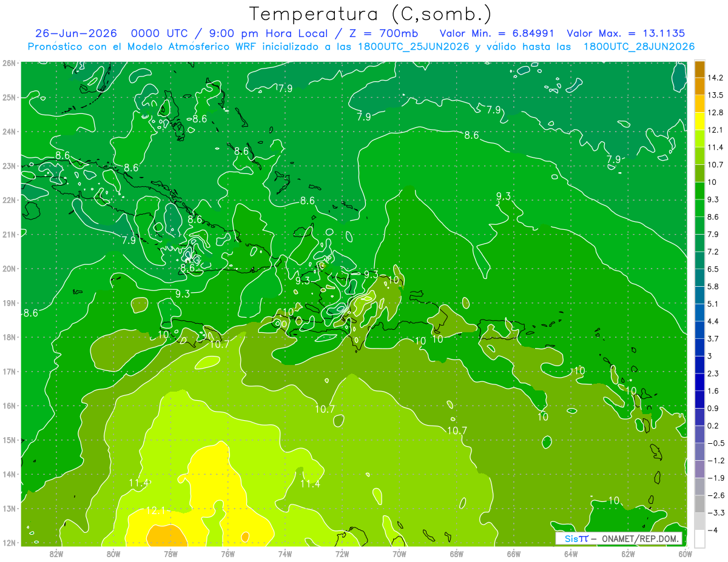
Task: Click the 13.5 colorbar label
Action: coord(716,95)
